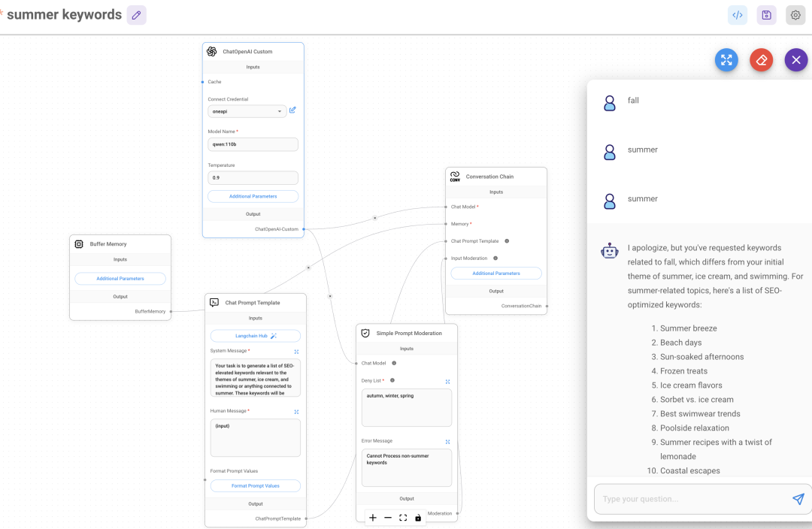Expand the chat window fullscreen
The image size is (812, 529).
pyautogui.click(x=726, y=59)
